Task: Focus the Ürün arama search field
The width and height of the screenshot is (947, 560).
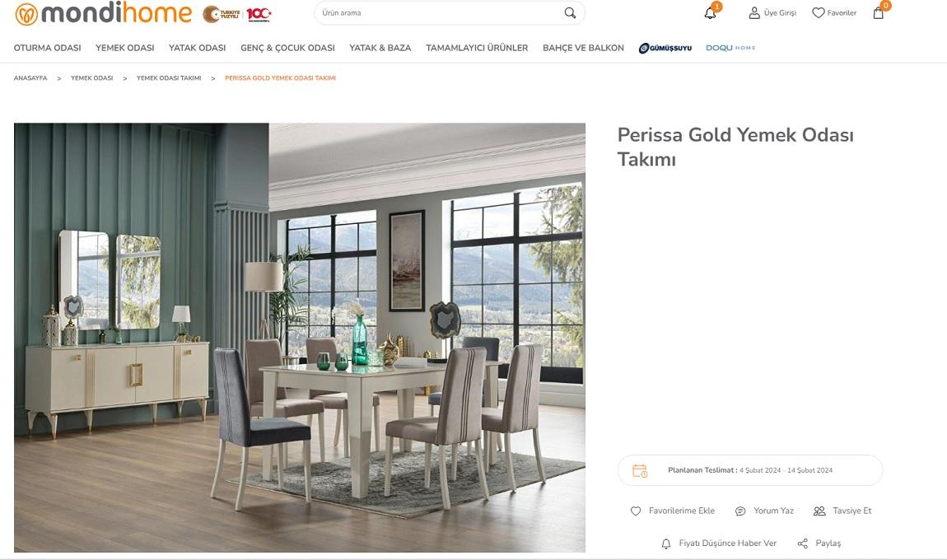Action: click(441, 12)
